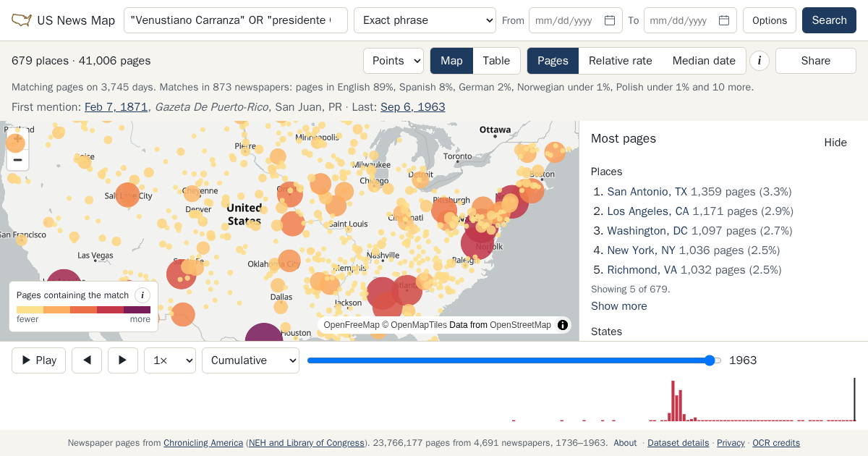
Task: Open the OpenFreeMap attribution link
Action: tap(352, 325)
